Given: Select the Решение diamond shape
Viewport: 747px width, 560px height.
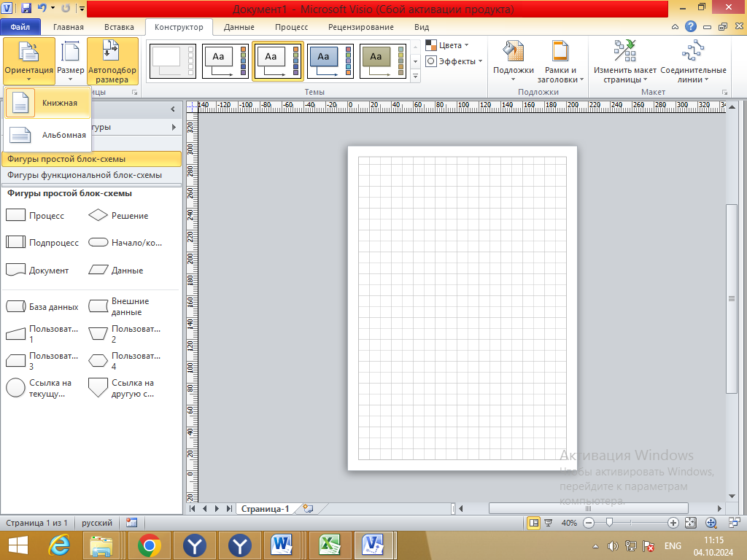Looking at the screenshot, I should pyautogui.click(x=119, y=216).
